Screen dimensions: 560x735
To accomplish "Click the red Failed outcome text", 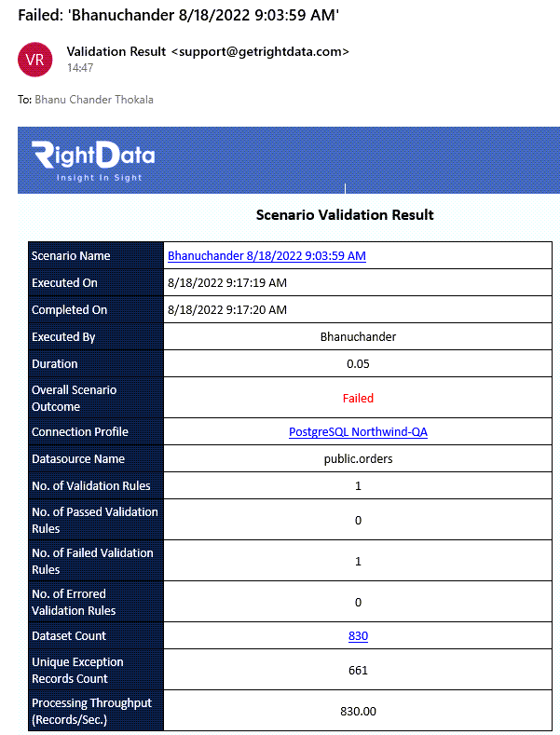I will pyautogui.click(x=358, y=398).
